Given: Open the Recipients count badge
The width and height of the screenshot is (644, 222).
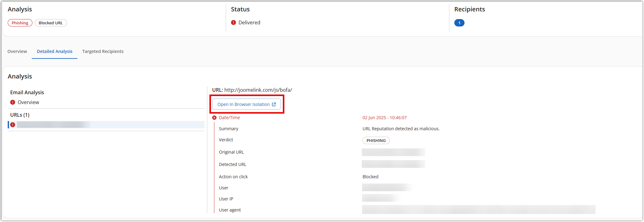Looking at the screenshot, I should coord(459,23).
